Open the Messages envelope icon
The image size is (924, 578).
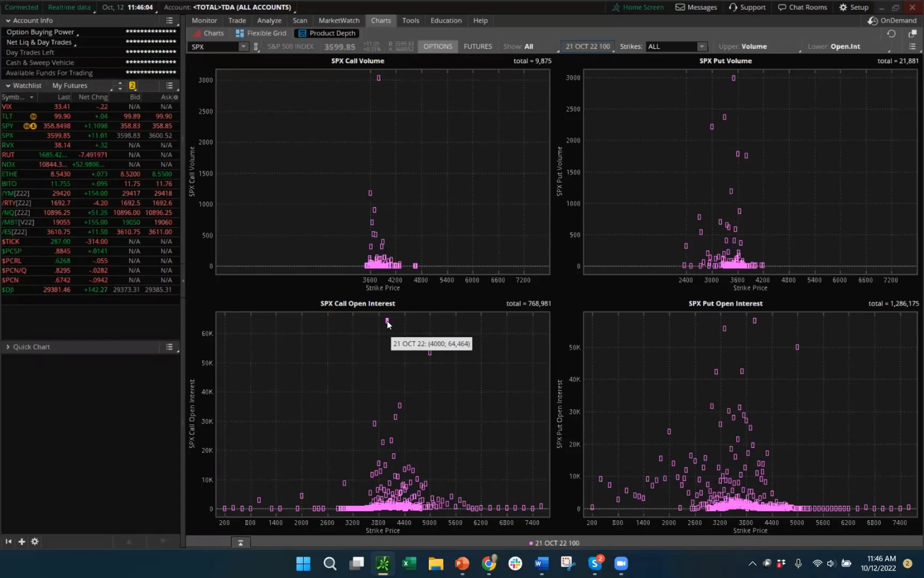pos(680,7)
